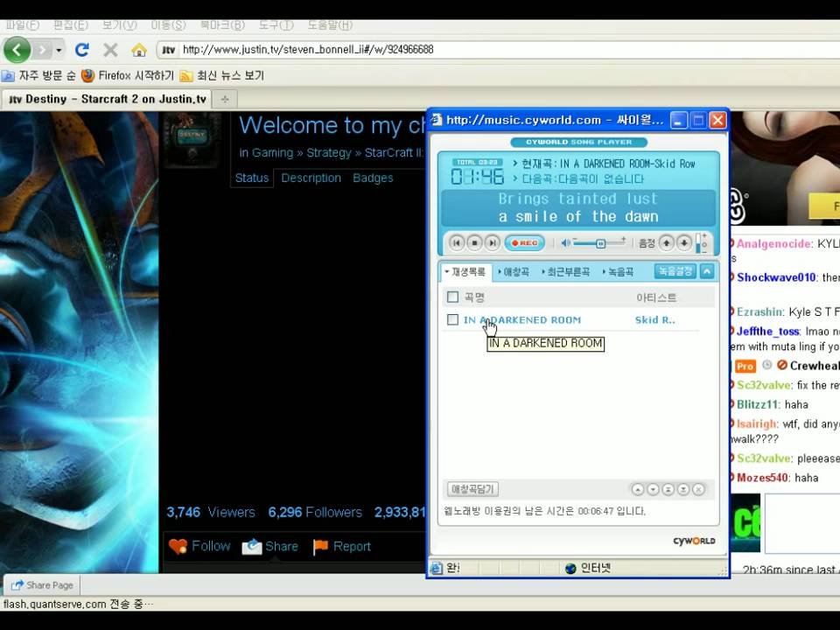
Task: Click the Share Page button at bottom
Action: tap(42, 585)
